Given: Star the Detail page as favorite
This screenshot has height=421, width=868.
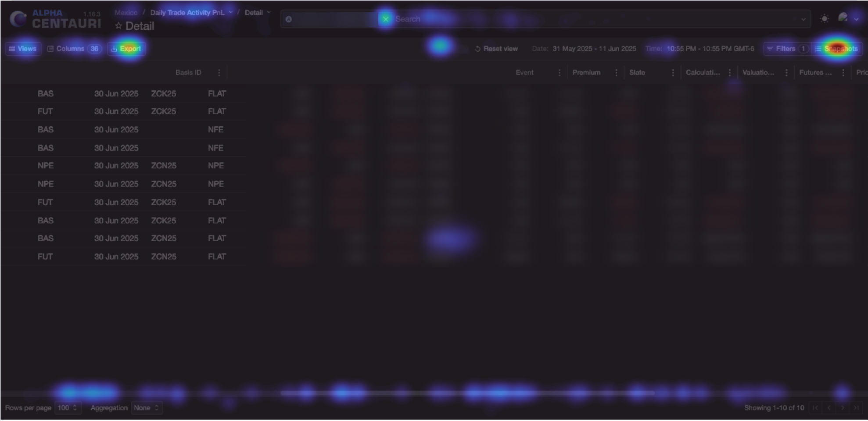Looking at the screenshot, I should [x=118, y=26].
